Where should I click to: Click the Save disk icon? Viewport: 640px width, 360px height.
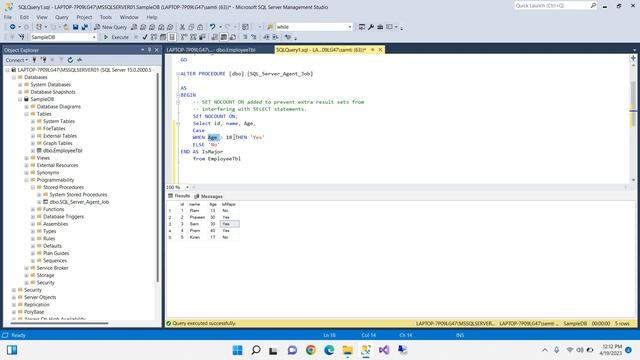coord(76,27)
